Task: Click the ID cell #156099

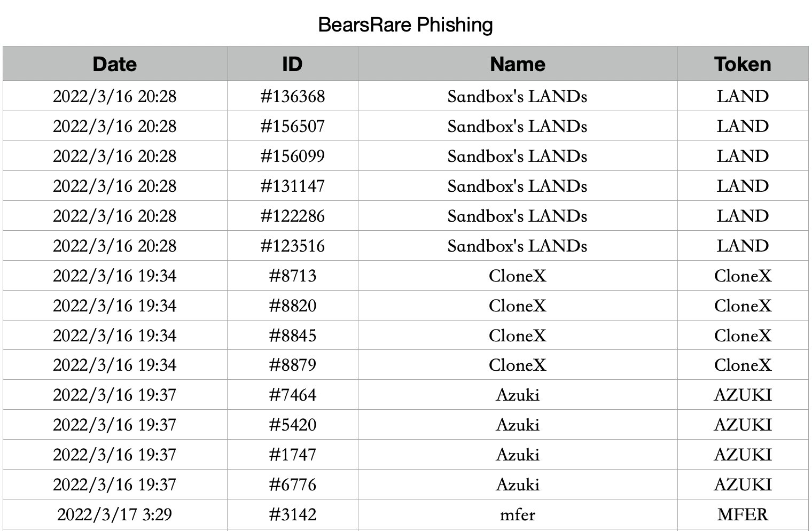Action: pos(292,156)
